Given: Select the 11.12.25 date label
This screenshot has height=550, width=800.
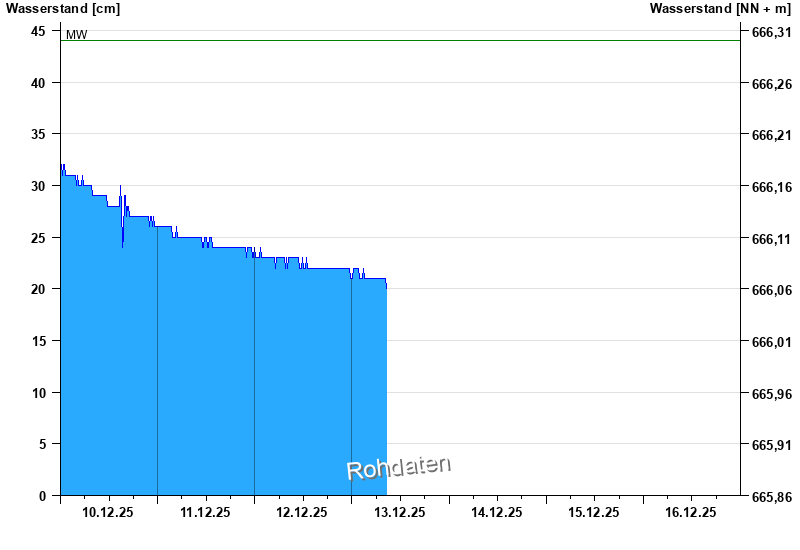Looking at the screenshot, I should 205,512.
